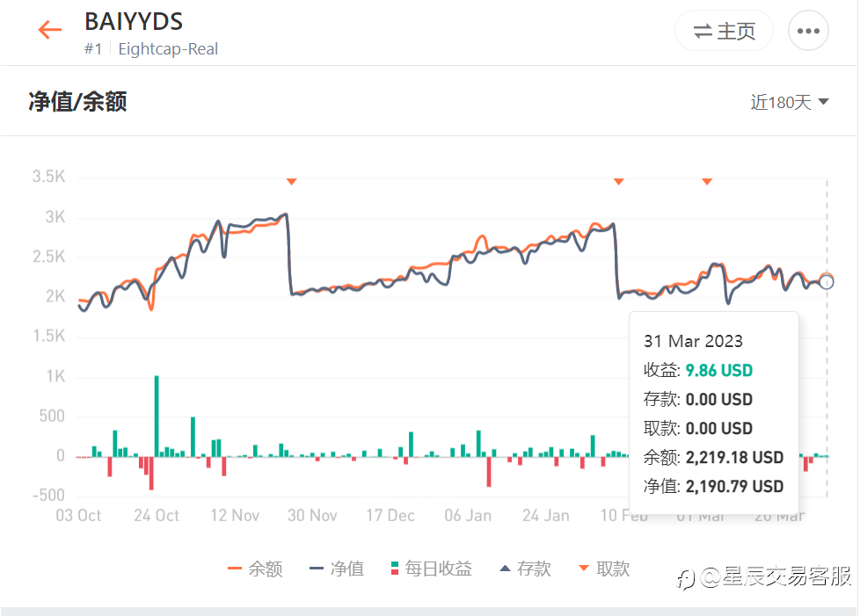
Task: Toggle the 净值 legend series
Action: coord(337,569)
